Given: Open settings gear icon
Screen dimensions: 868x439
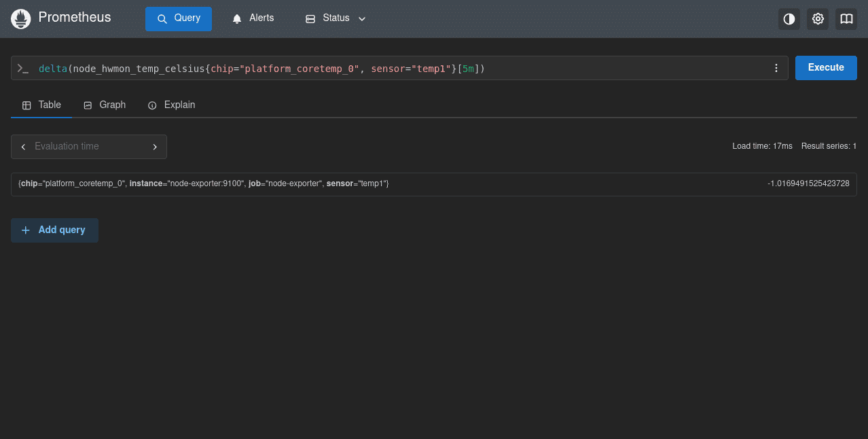Looking at the screenshot, I should pyautogui.click(x=818, y=19).
